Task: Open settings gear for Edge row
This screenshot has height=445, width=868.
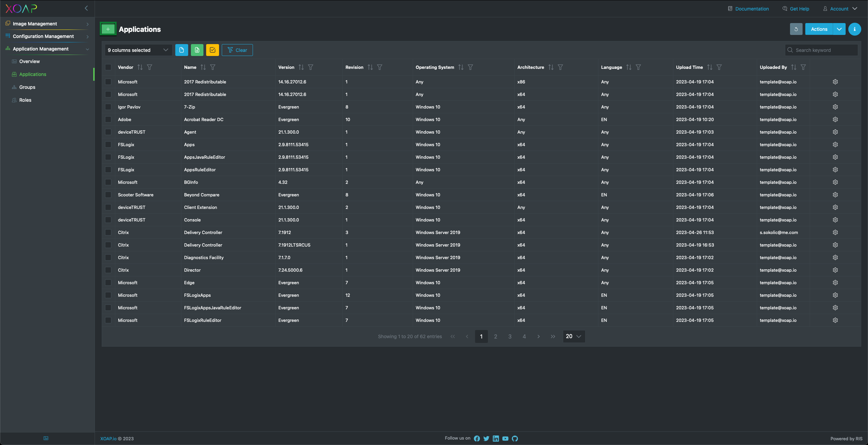Action: 835,283
